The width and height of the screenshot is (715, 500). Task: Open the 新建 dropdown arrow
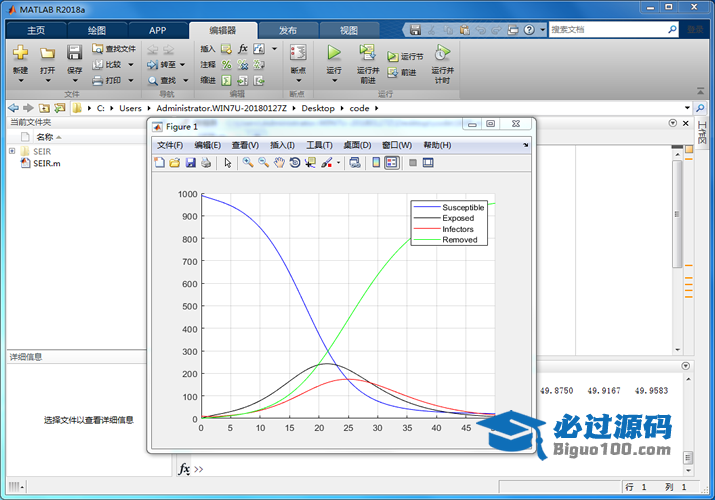[x=21, y=81]
